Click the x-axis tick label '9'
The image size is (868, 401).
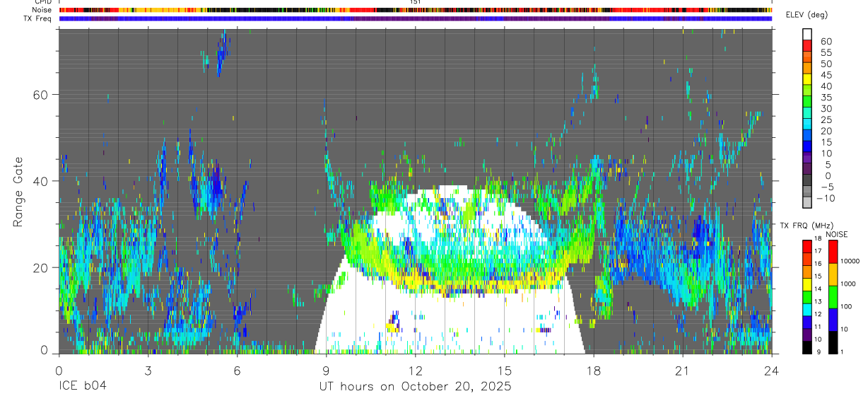click(x=326, y=370)
